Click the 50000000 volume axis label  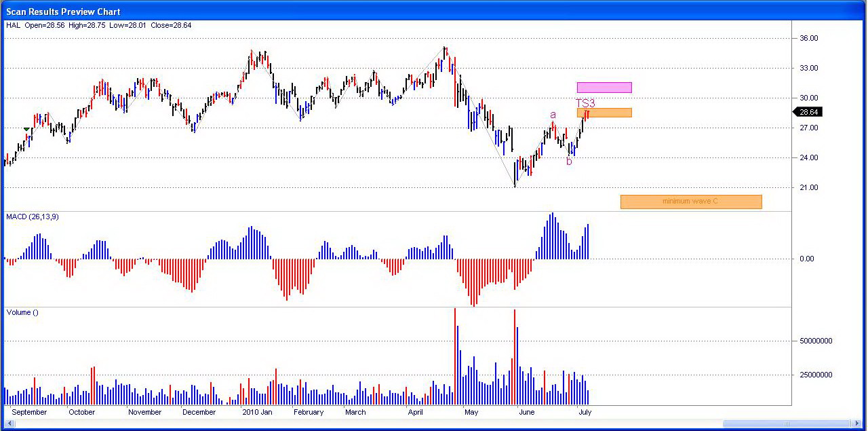tap(814, 341)
